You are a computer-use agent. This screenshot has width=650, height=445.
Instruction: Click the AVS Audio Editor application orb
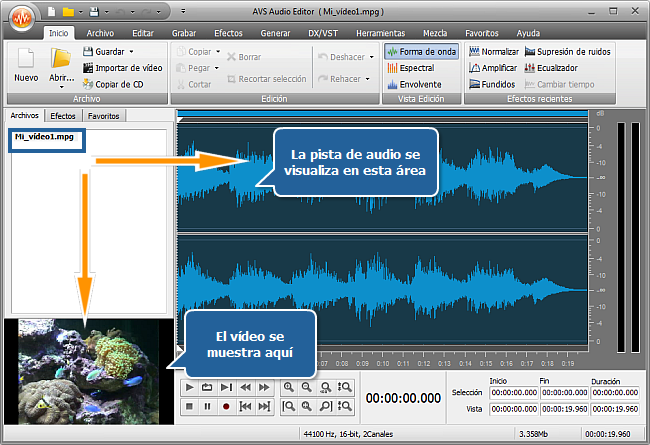tap(21, 17)
